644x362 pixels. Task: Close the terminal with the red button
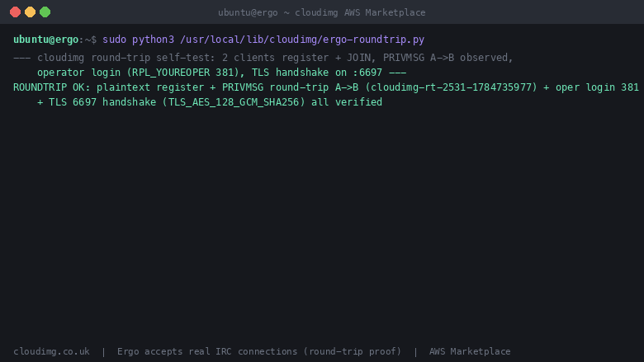click(15, 12)
